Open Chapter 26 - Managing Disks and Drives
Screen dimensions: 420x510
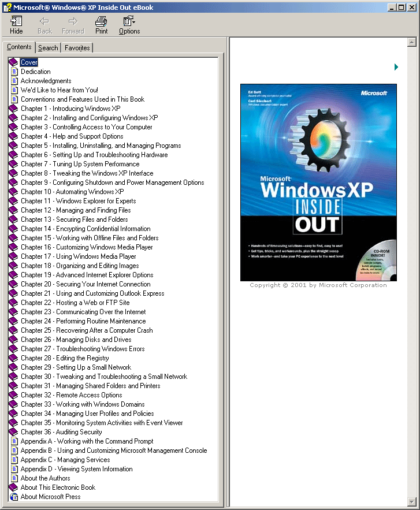[x=76, y=339]
